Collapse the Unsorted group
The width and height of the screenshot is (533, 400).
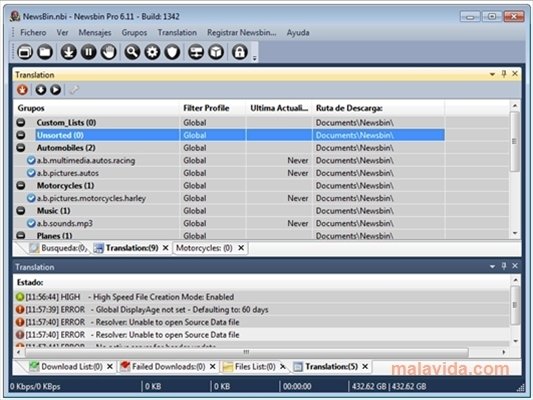(x=21, y=135)
